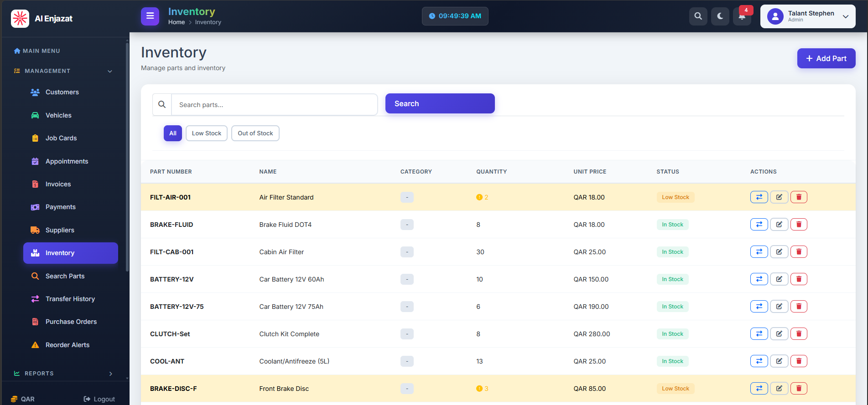Click Low Stock badge for FILT-AIR-001

676,197
